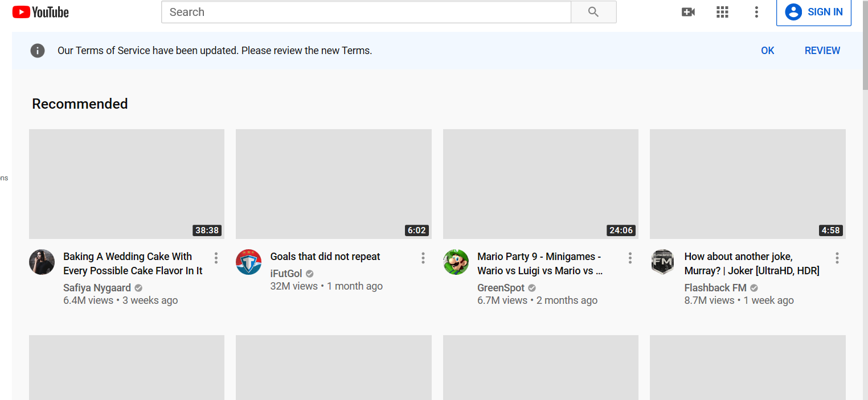868x400 pixels.
Task: Click the page's vertical scrollbar thumb
Action: click(x=865, y=44)
